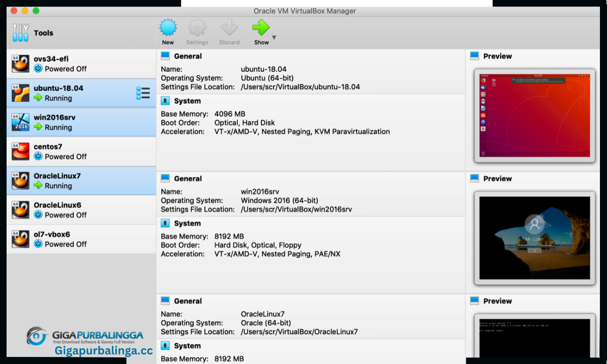Select the centos7 machine name in list
The height and width of the screenshot is (364, 607).
tap(48, 147)
